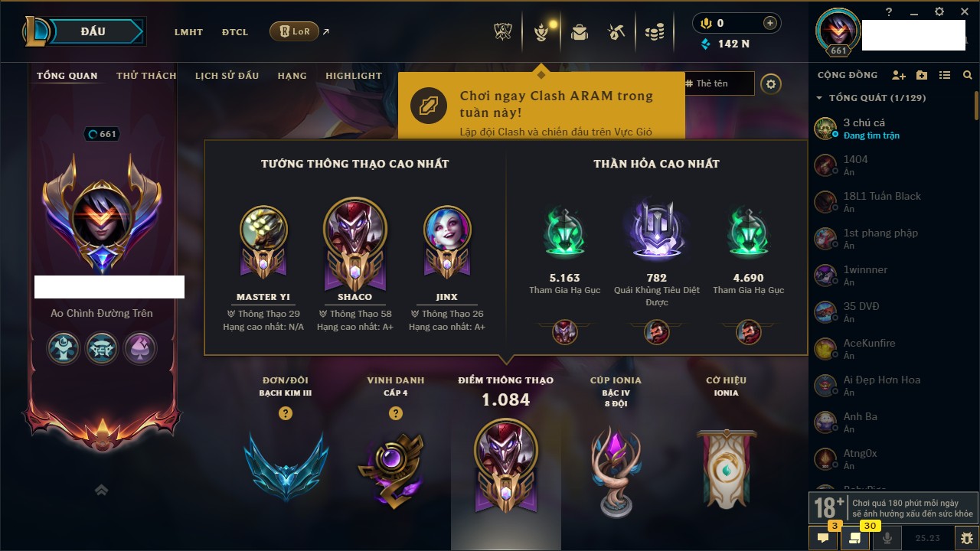Click the plus button to buy RP

(x=769, y=23)
